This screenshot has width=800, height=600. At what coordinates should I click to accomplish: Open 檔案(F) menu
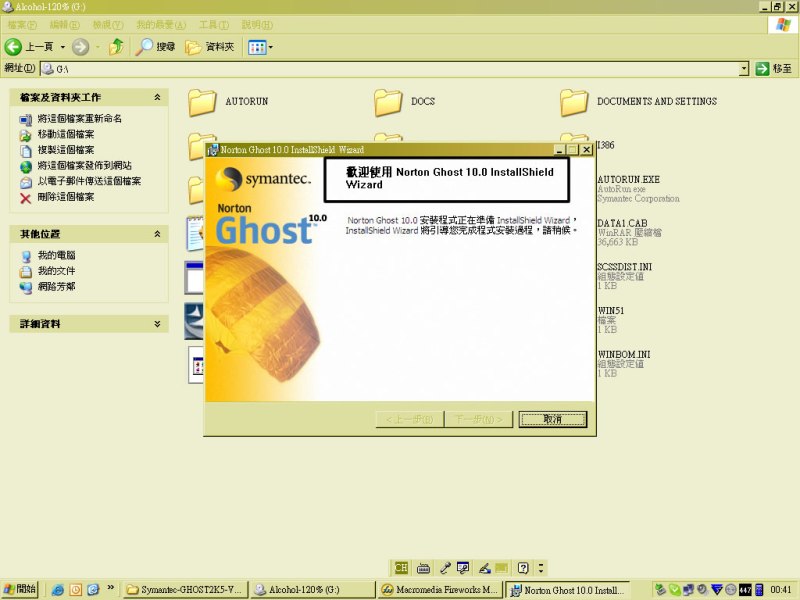(x=22, y=24)
